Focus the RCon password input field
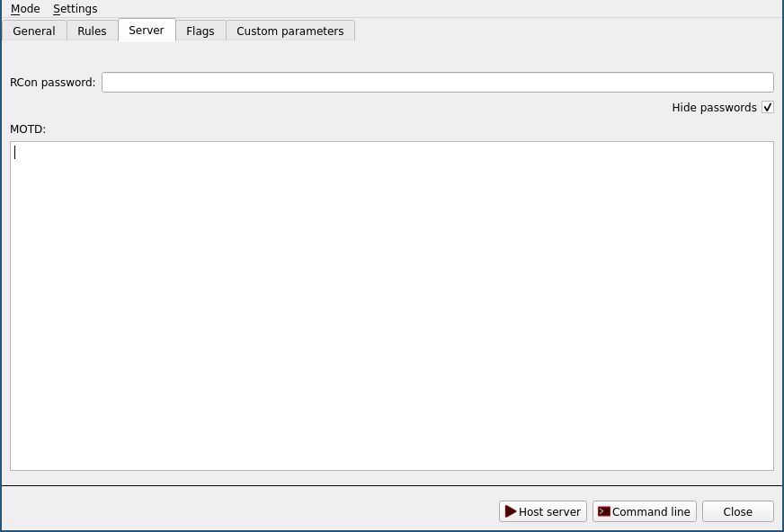 (x=437, y=83)
